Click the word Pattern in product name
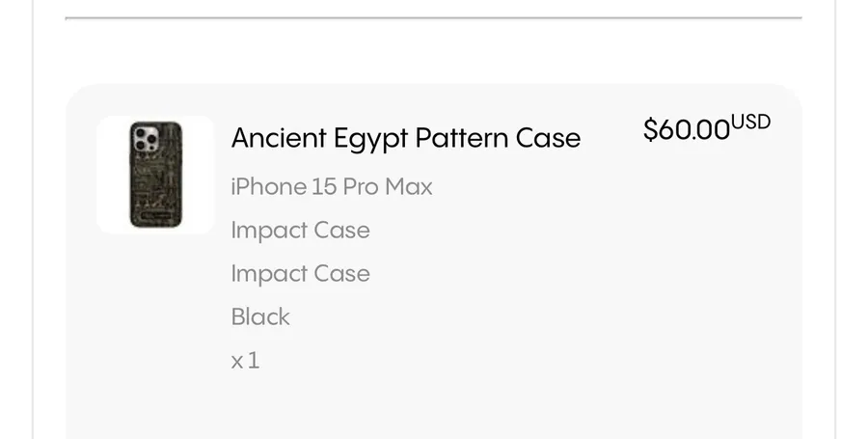Viewport: 868px width, 439px height. click(462, 138)
